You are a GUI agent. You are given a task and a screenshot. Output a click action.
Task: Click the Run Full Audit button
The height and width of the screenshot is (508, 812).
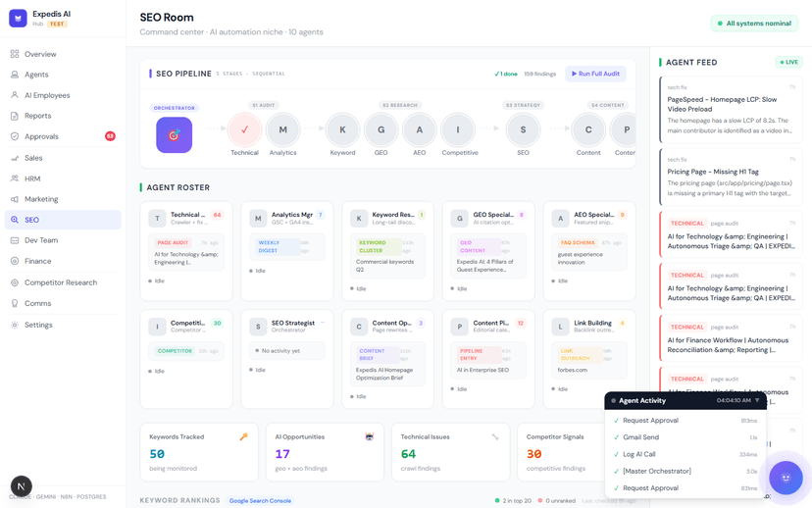tap(595, 74)
